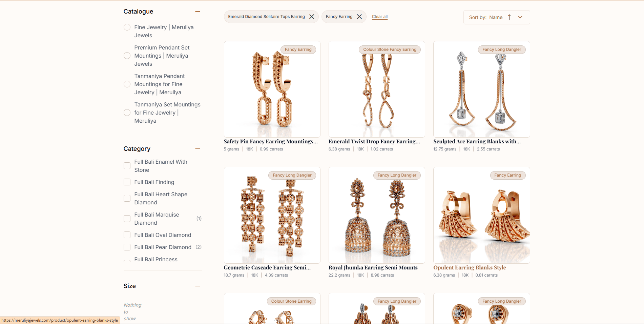The height and width of the screenshot is (324, 644).
Task: Click the Clear all filters link
Action: coord(380,17)
